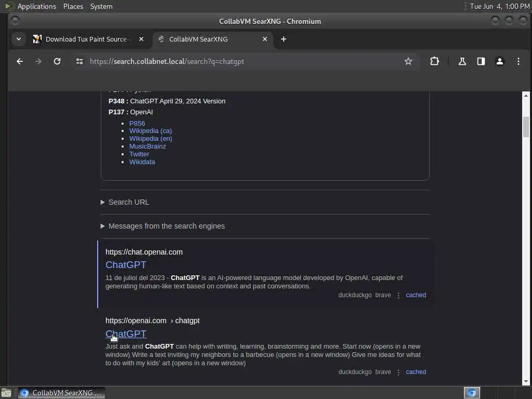532x399 pixels.
Task: Click the CollabVM SearXNG taskbar button
Action: click(61, 393)
